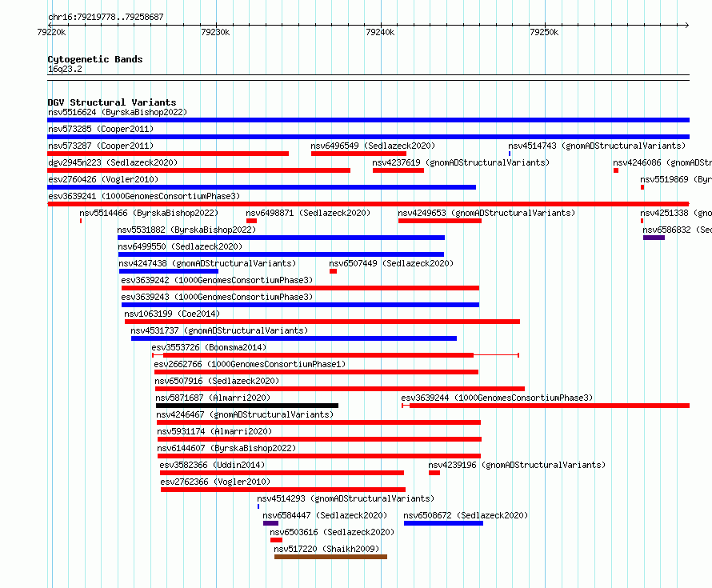The image size is (712, 588).
Task: Click the black bar for nsv5871687
Action: (x=247, y=406)
